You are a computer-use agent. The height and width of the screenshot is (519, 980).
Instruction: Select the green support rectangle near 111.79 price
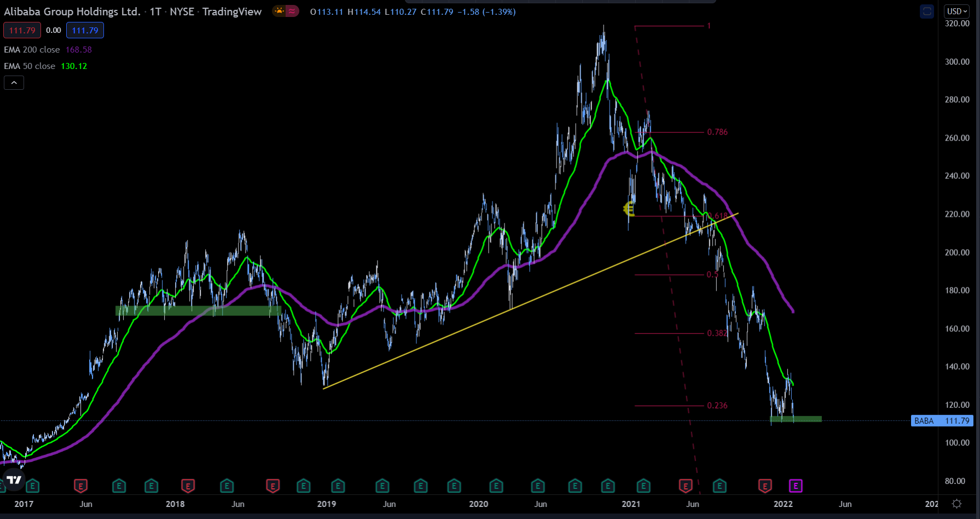tap(796, 419)
